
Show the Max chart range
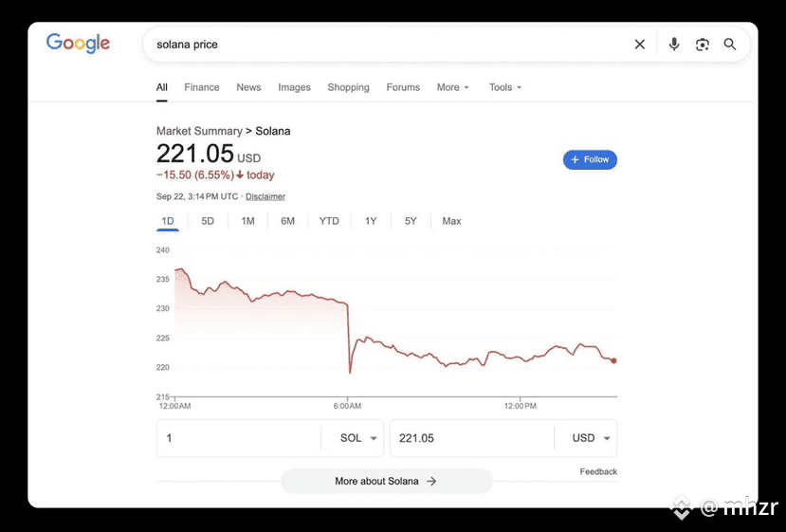tap(451, 221)
